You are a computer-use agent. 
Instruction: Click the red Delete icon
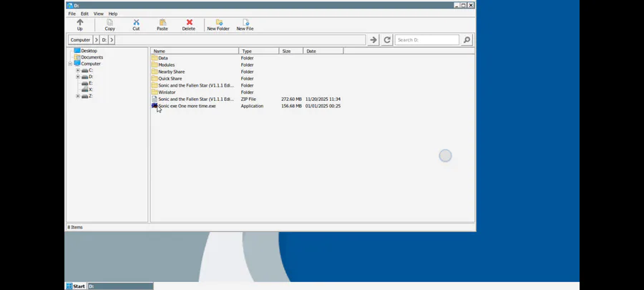189,22
